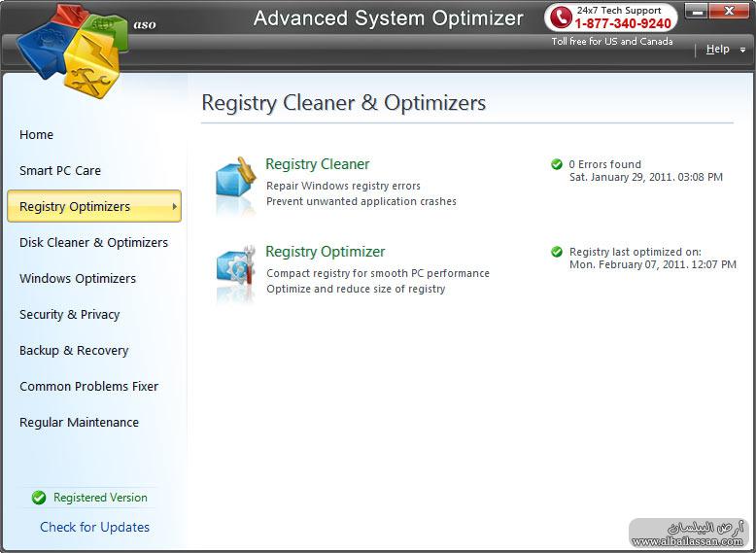
Task: Select Smart PC Care in sidebar
Action: click(60, 171)
